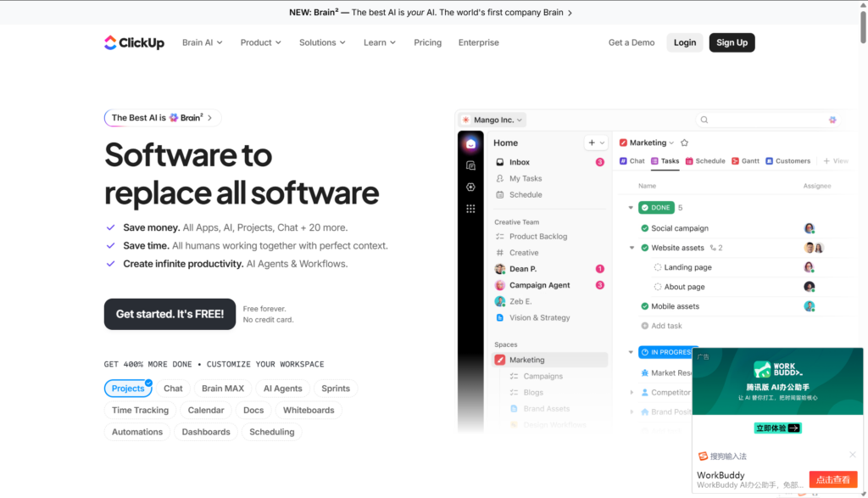Switch to the Gantt view tab
This screenshot has width=868, height=498.
coord(746,161)
